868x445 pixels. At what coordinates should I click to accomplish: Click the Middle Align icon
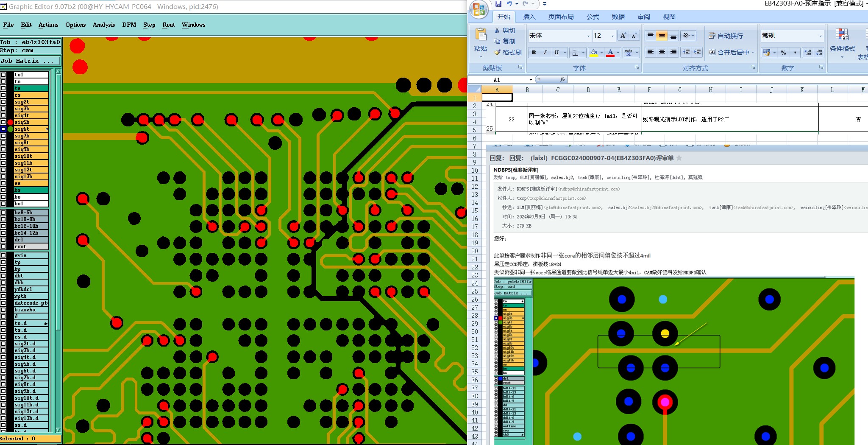click(662, 36)
